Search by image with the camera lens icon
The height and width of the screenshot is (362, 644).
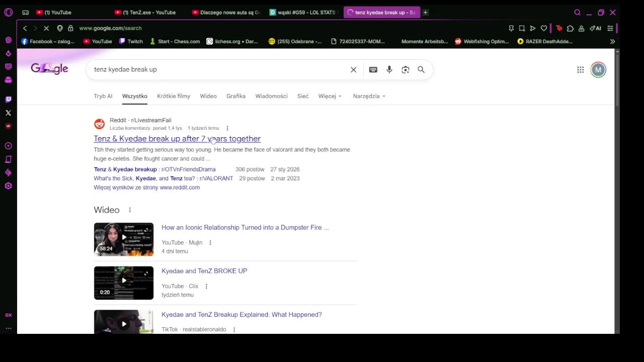405,69
